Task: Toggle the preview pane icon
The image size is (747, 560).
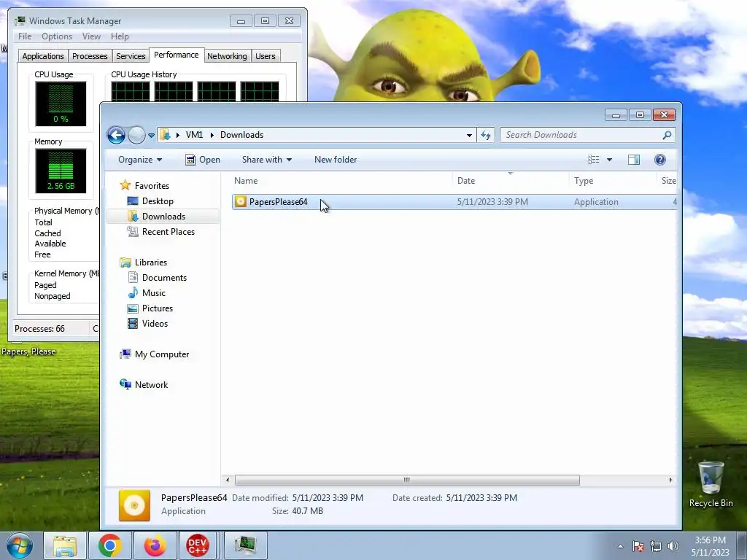Action: [634, 160]
